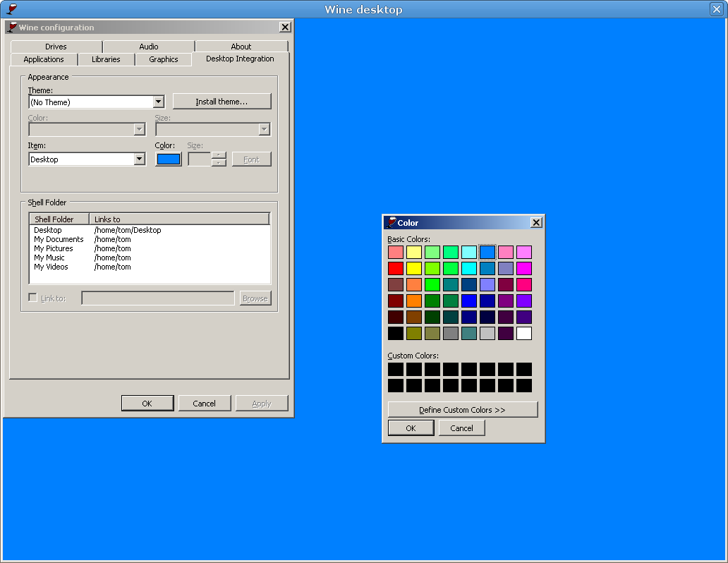Image resolution: width=728 pixels, height=563 pixels.
Task: Pick the cyan swatch in second row
Action: point(469,268)
